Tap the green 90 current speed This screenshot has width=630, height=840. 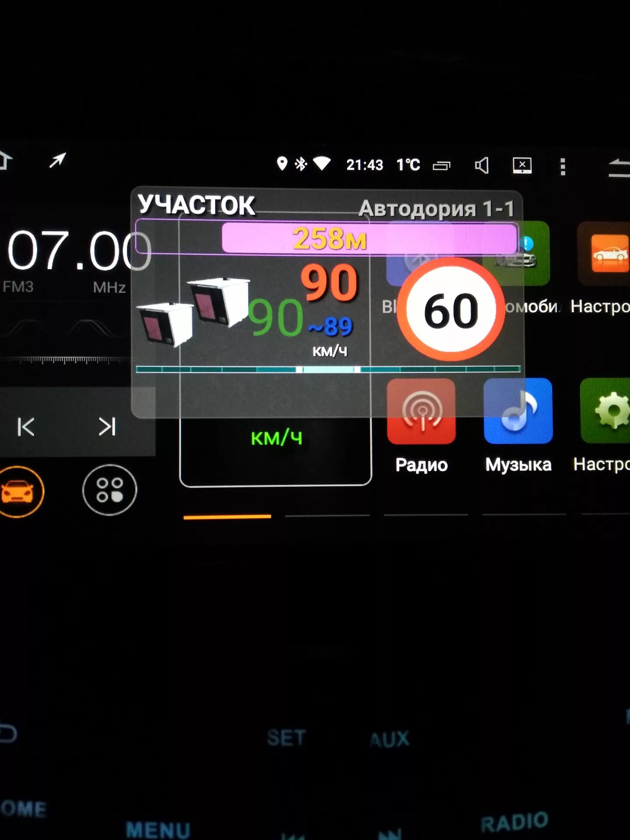tap(276, 317)
